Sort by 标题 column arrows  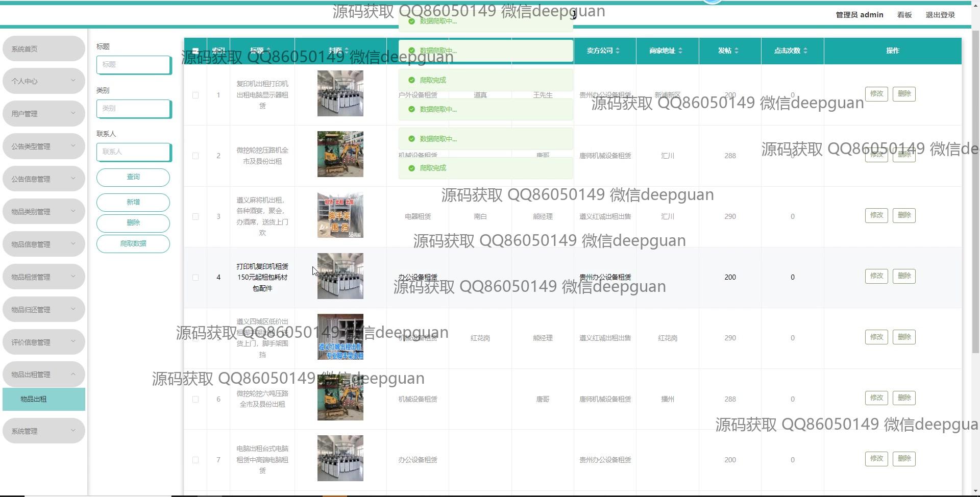click(x=268, y=51)
